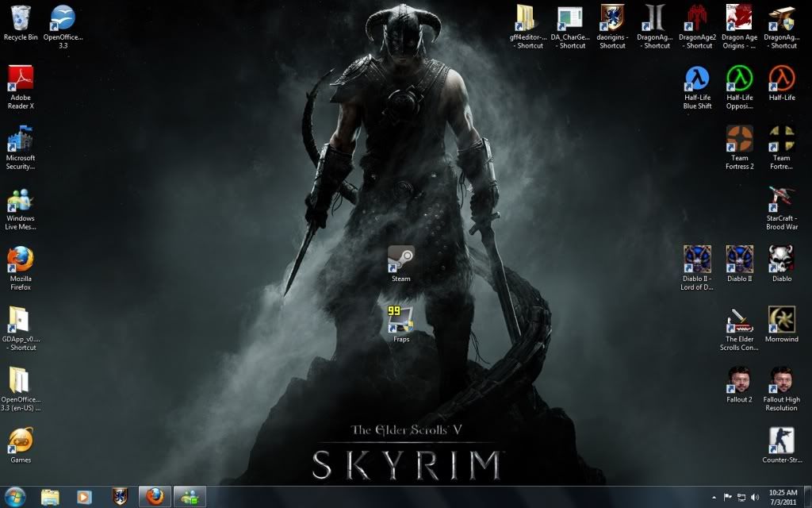The height and width of the screenshot is (508, 812).
Task: Switch to Firefox in the taskbar
Action: click(x=155, y=497)
